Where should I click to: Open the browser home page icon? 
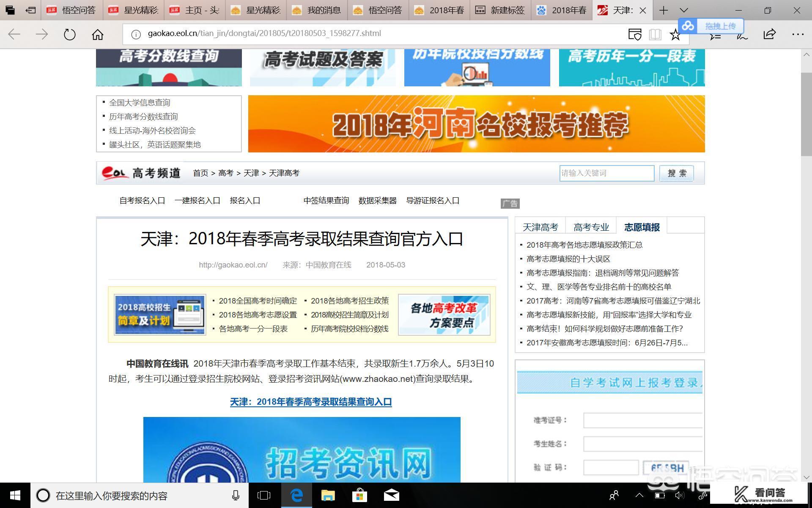[x=97, y=34]
